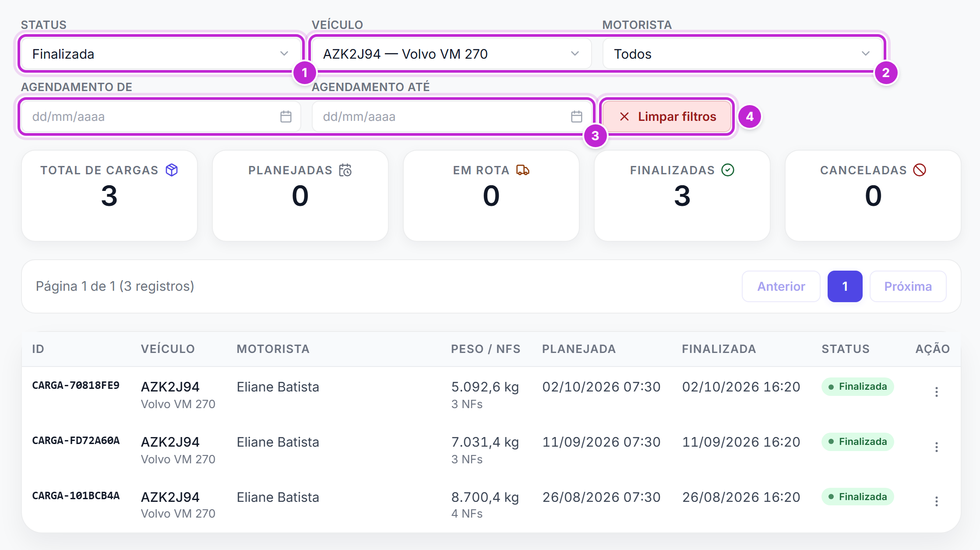The width and height of the screenshot is (980, 550).
Task: Click Finalizada status badge of CARGA-FD72A60A
Action: 857,442
